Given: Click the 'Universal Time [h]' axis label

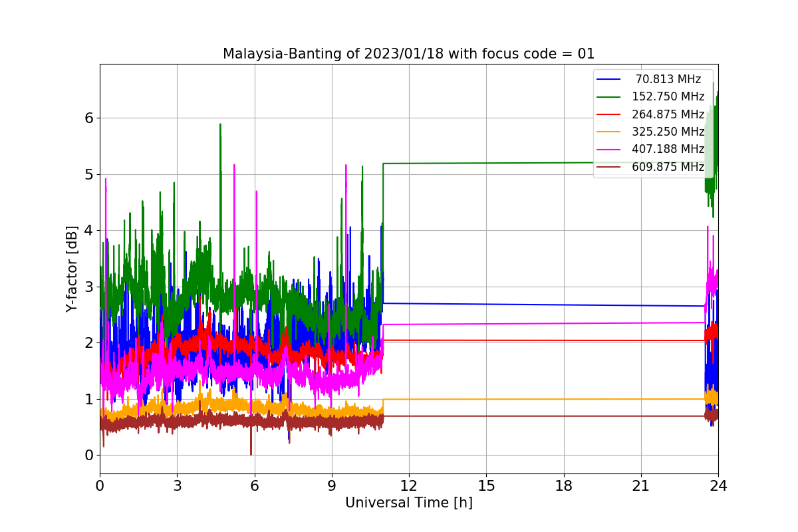Looking at the screenshot, I should (408, 503).
